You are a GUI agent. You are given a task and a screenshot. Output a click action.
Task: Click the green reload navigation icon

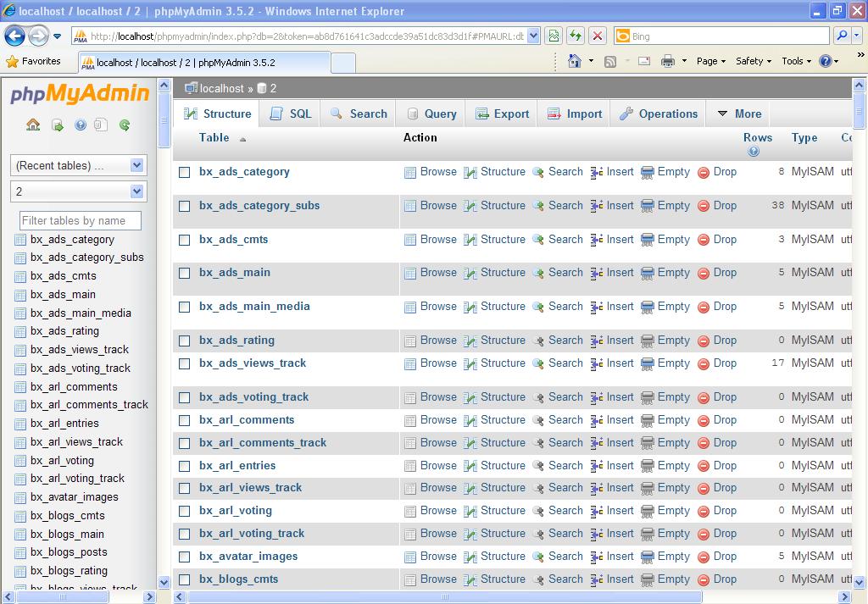click(125, 125)
